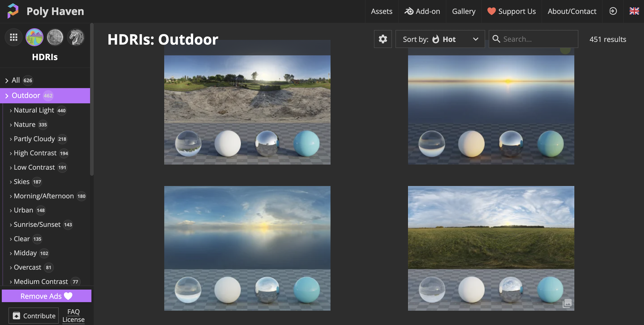Expand the All category chevron
The width and height of the screenshot is (644, 325).
coord(7,80)
